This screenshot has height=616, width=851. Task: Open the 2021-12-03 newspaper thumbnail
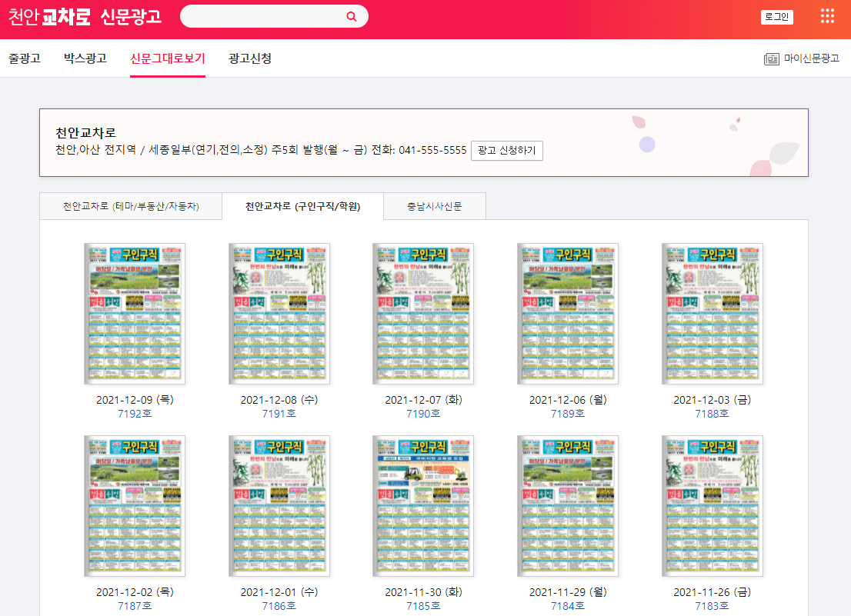[x=712, y=314]
